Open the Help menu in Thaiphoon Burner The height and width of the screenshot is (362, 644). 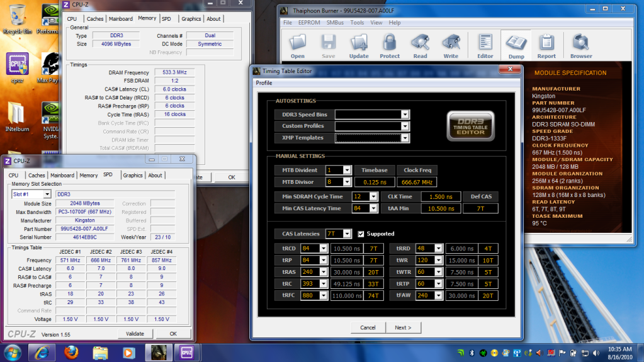coord(395,23)
